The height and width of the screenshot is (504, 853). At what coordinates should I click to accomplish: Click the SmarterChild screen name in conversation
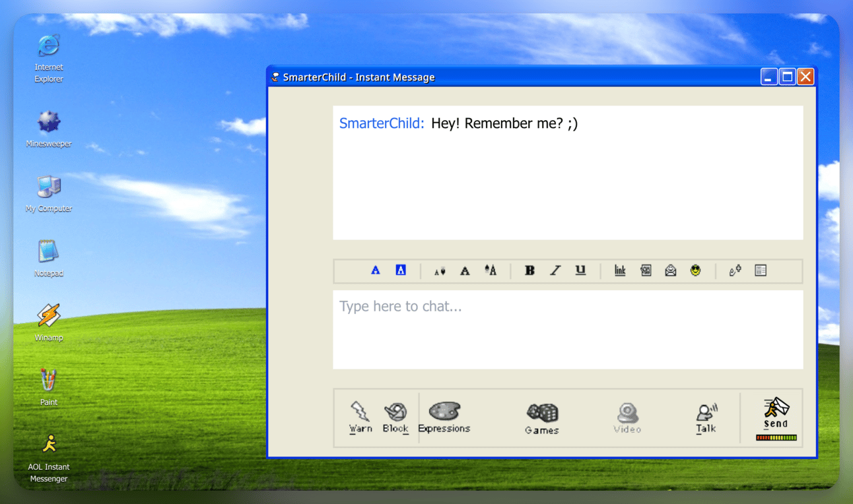382,123
